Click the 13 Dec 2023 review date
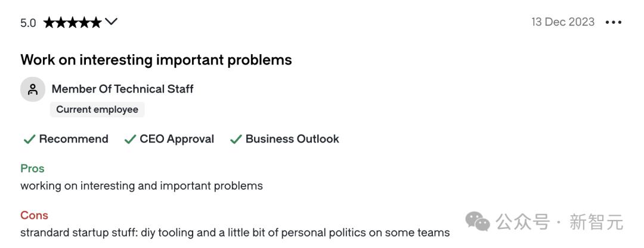The image size is (644, 248). 563,22
